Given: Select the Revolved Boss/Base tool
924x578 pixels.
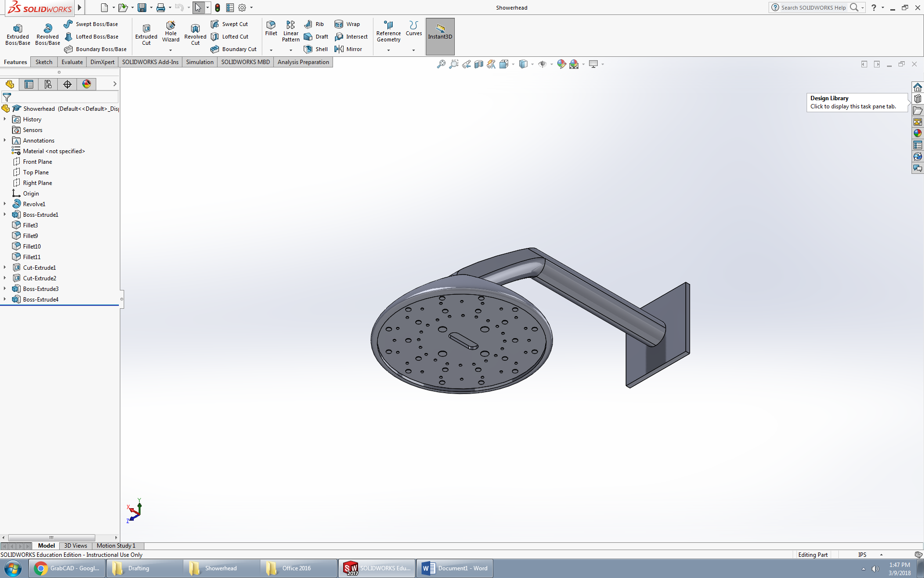Looking at the screenshot, I should (48, 34).
